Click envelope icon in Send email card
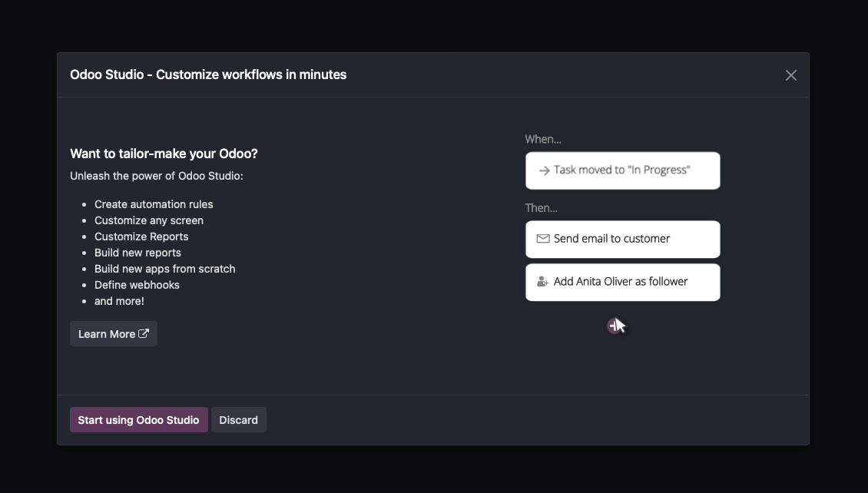Screen dimensions: 868x493 543,239
